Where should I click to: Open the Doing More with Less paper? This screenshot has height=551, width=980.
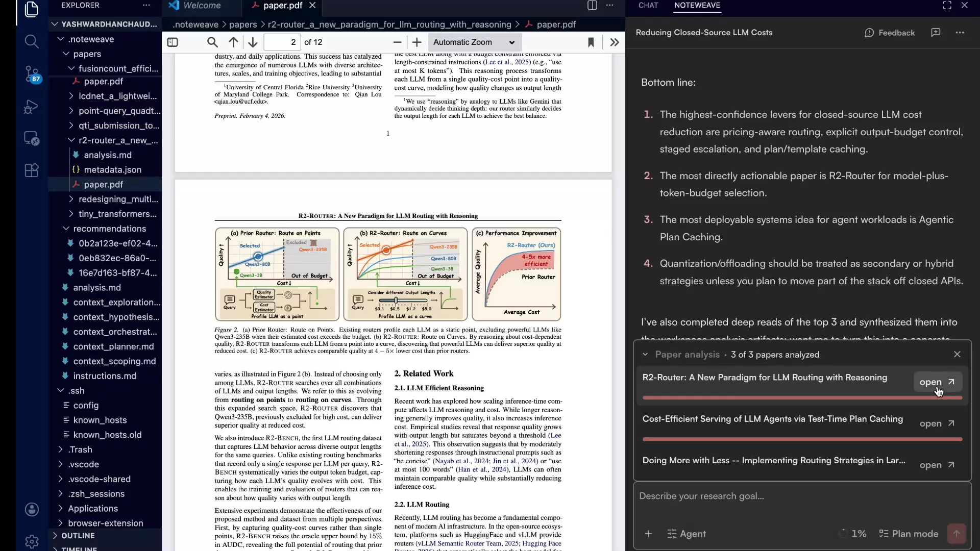[x=937, y=465]
